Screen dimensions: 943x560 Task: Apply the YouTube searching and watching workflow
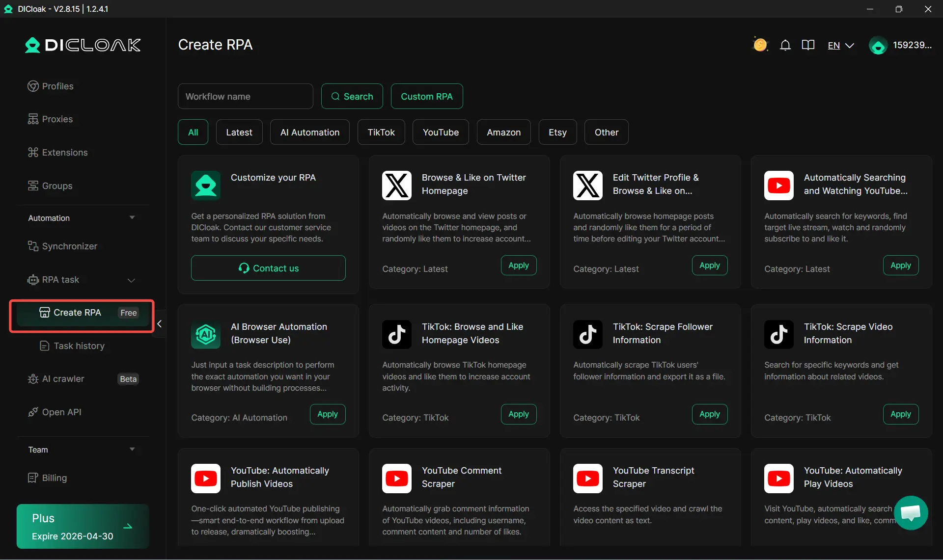900,266
